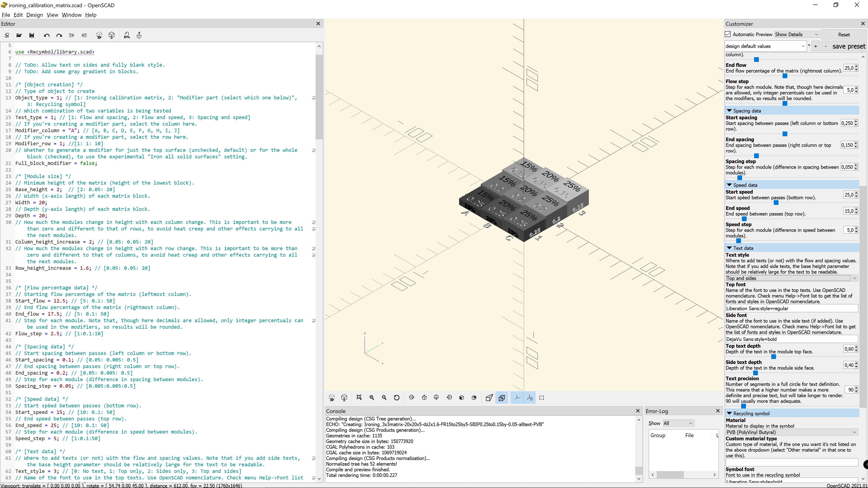Toggle Orthogonal projection in viewport
The image size is (868, 488).
tap(502, 398)
